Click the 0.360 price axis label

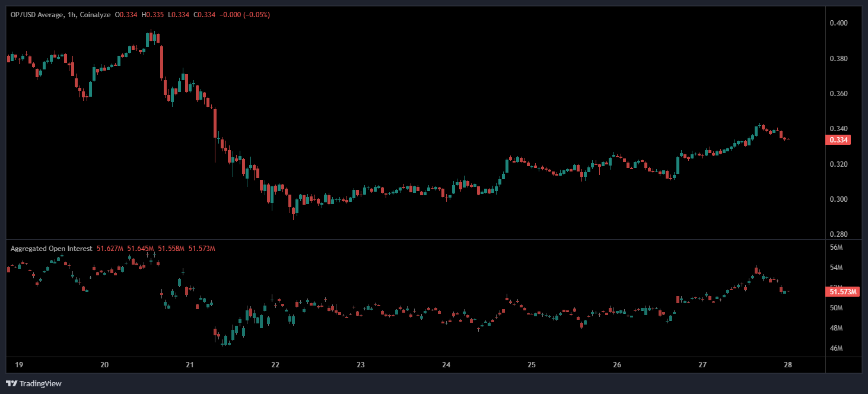click(x=838, y=94)
